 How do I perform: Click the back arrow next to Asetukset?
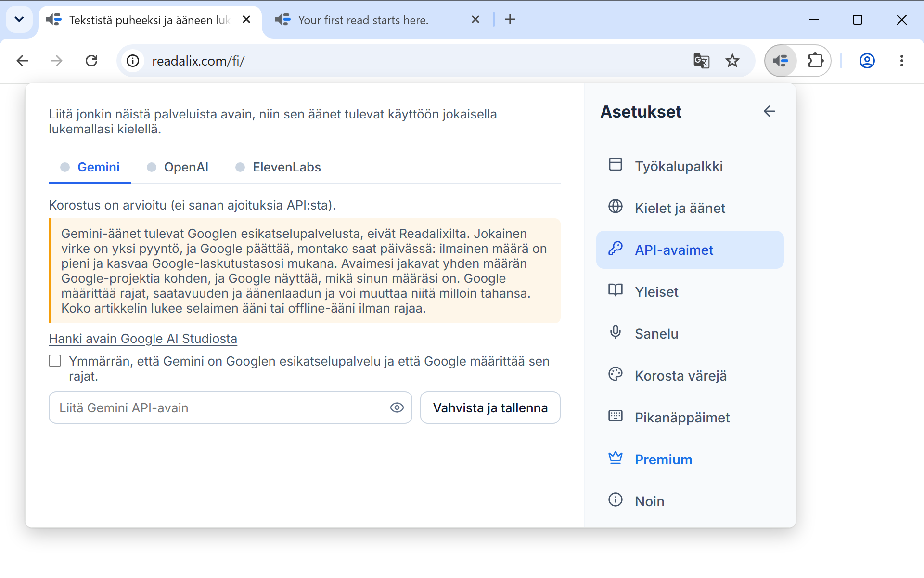(769, 112)
